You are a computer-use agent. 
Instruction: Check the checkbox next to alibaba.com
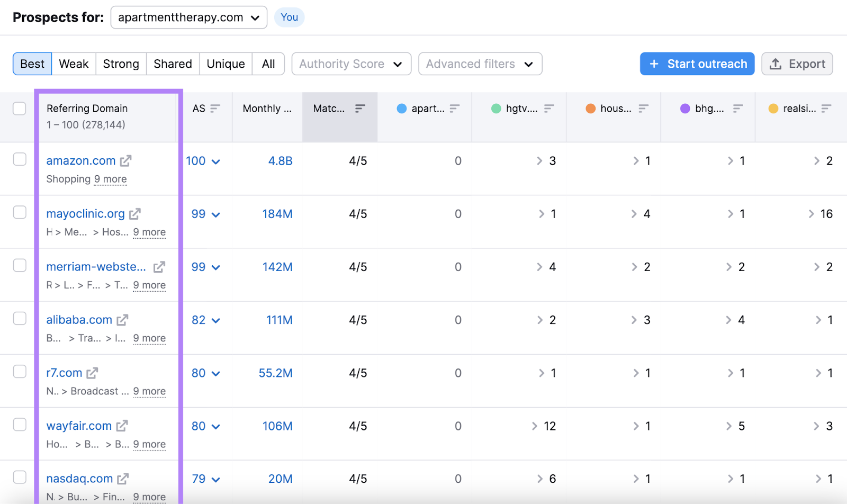tap(19, 318)
